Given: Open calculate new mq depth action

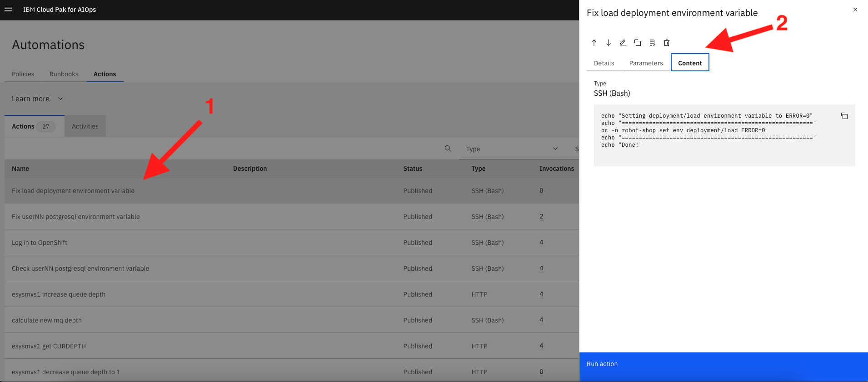Looking at the screenshot, I should tap(47, 320).
